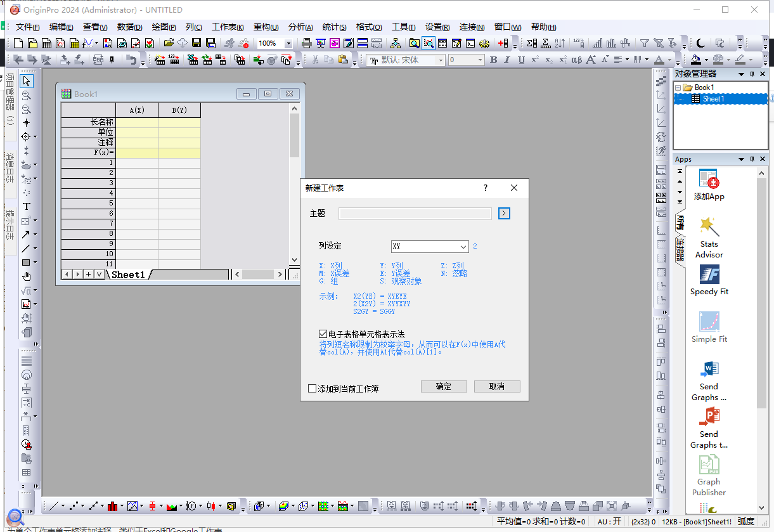Open the Speedy Fit app
This screenshot has height=532, width=774.
click(x=709, y=280)
